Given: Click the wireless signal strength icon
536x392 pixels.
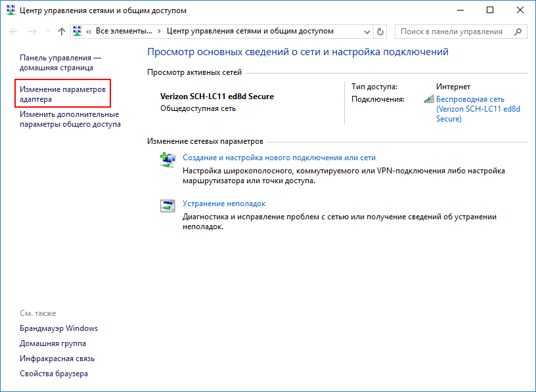Looking at the screenshot, I should (x=428, y=99).
